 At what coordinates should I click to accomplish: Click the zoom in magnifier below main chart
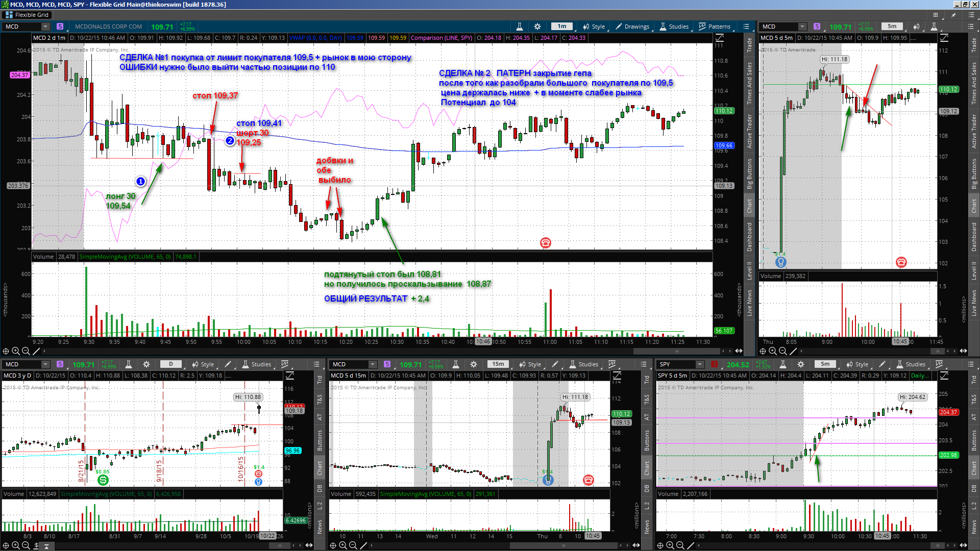click(x=16, y=351)
